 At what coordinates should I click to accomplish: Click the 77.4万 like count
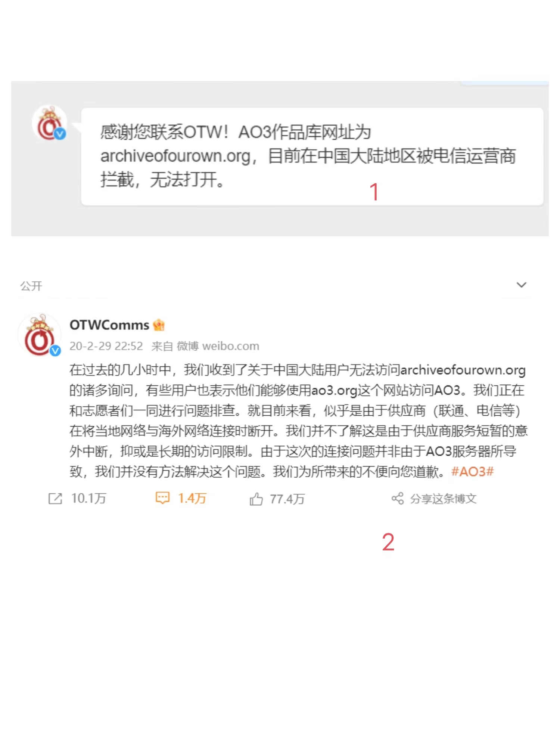tap(287, 499)
